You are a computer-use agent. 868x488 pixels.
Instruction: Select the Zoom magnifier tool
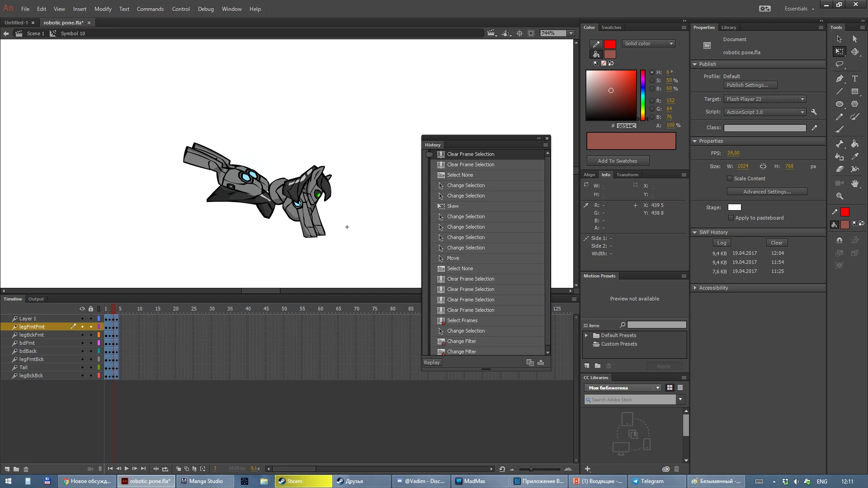click(840, 196)
